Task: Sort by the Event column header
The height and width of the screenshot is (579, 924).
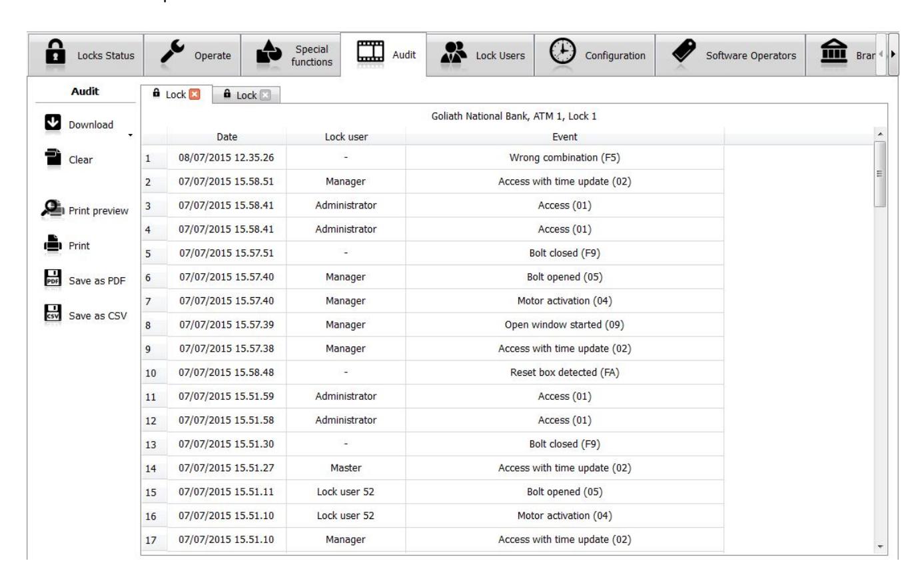Action: pyautogui.click(x=565, y=137)
